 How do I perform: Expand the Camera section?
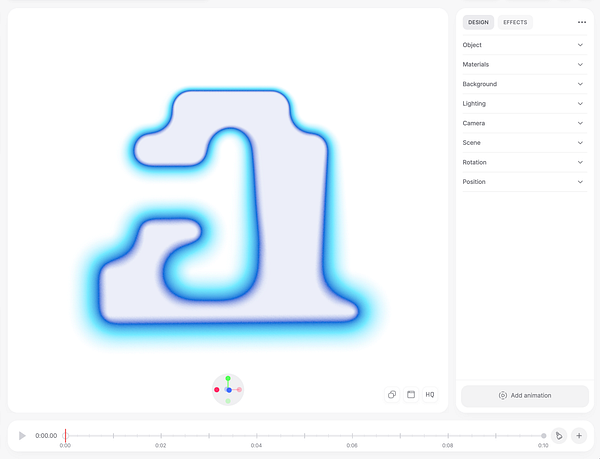(x=524, y=123)
